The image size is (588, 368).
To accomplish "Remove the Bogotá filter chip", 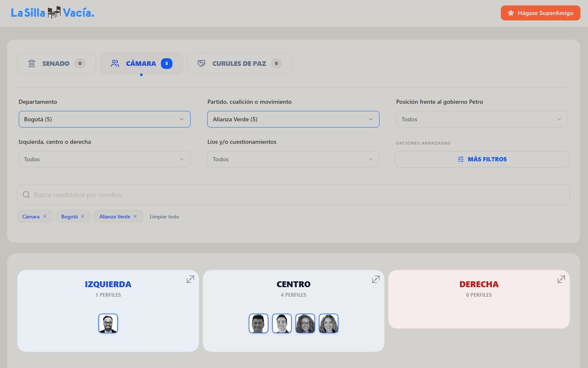I will (82, 216).
